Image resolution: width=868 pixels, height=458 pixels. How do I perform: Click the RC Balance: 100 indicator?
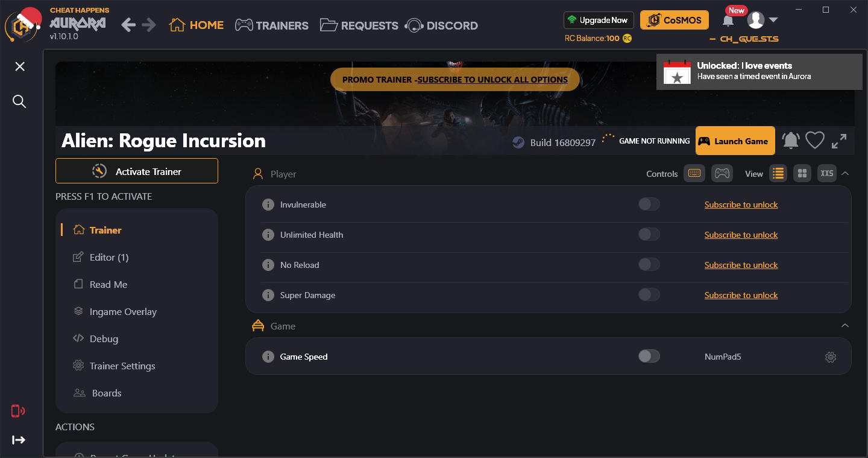[598, 39]
